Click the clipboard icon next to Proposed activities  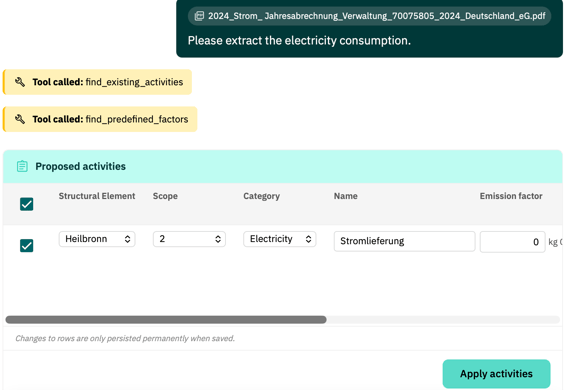[22, 166]
